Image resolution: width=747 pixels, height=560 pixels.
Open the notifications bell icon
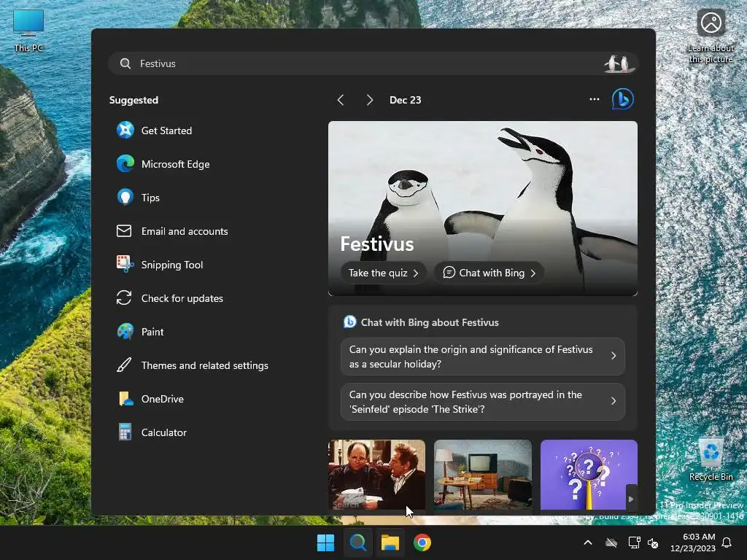coord(727,542)
